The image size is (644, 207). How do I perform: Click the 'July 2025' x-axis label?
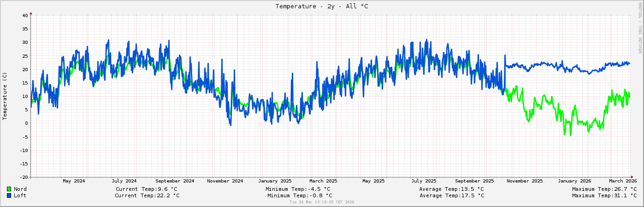point(424,181)
